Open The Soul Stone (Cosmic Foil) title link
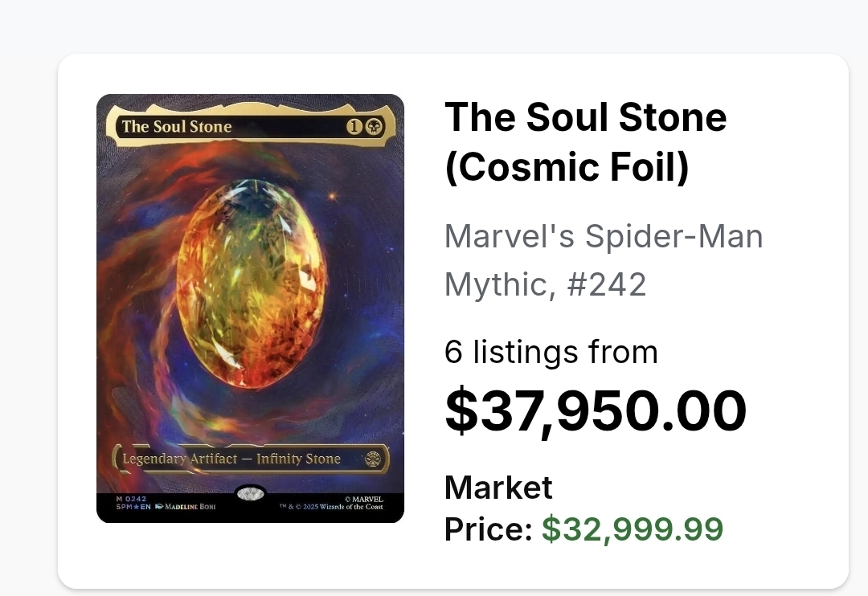This screenshot has width=868, height=596. 585,142
